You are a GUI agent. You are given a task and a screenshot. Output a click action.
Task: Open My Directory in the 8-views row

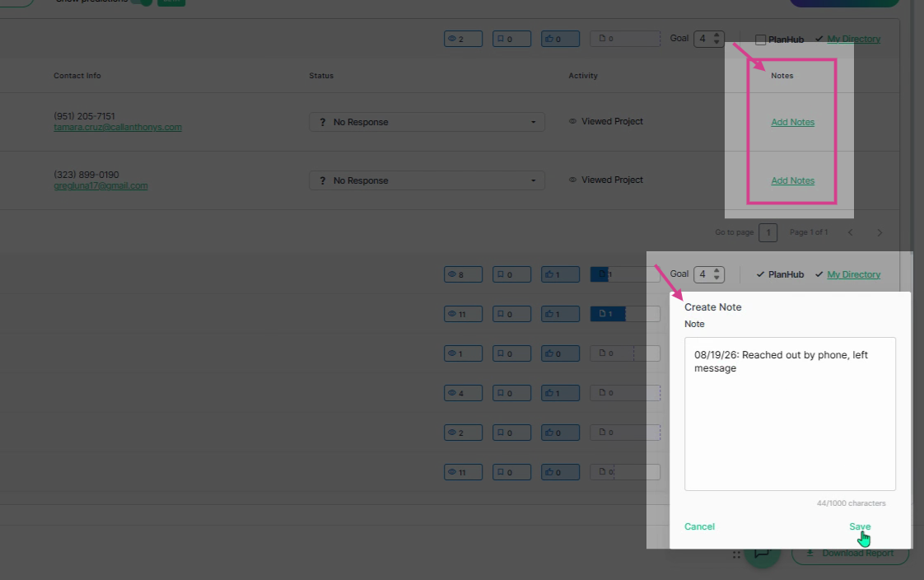point(853,274)
